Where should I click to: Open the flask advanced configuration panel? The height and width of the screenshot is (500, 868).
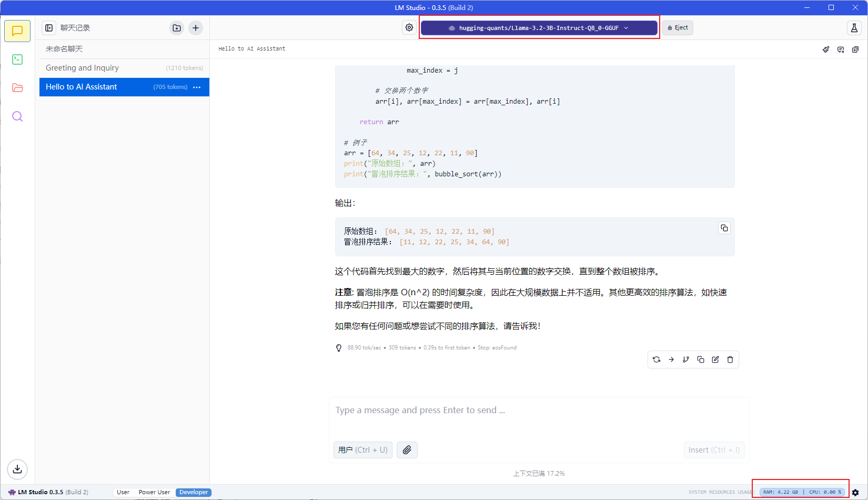(x=854, y=28)
